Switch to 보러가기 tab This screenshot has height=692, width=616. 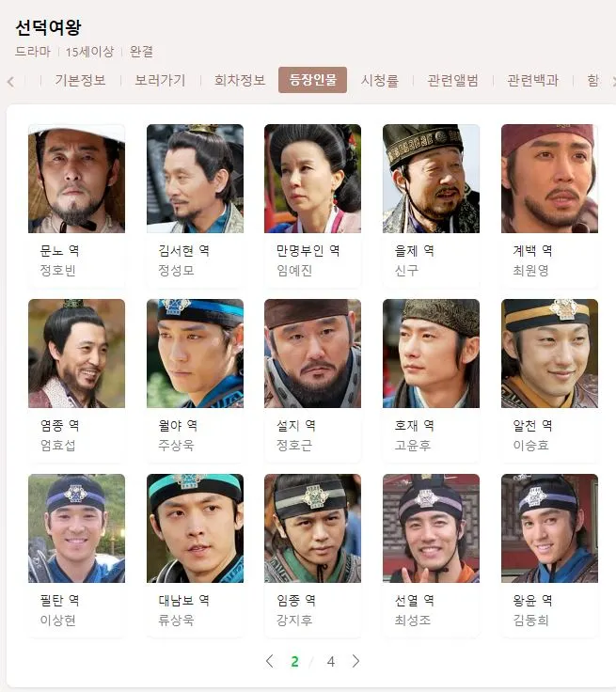[x=160, y=80]
